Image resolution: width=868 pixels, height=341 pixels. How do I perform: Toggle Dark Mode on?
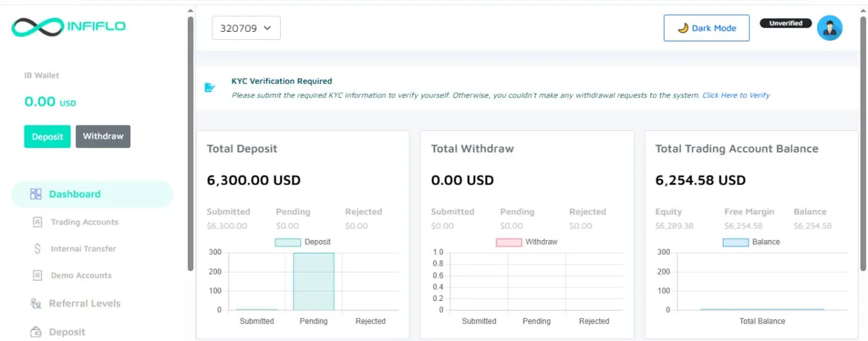tap(706, 28)
